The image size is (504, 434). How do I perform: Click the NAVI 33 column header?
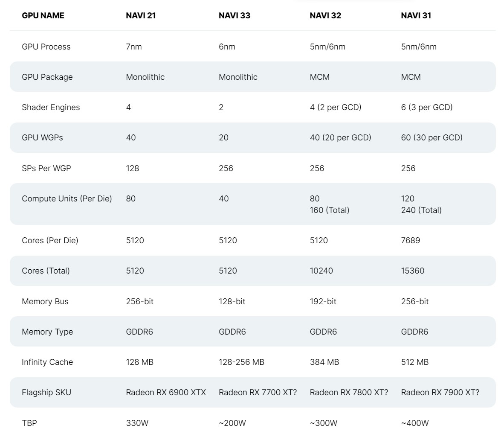tap(235, 15)
